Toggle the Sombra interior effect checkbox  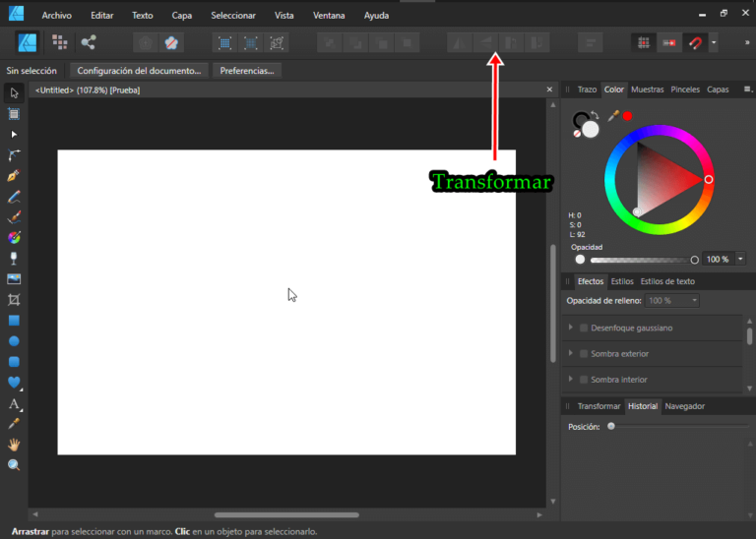[x=584, y=380]
